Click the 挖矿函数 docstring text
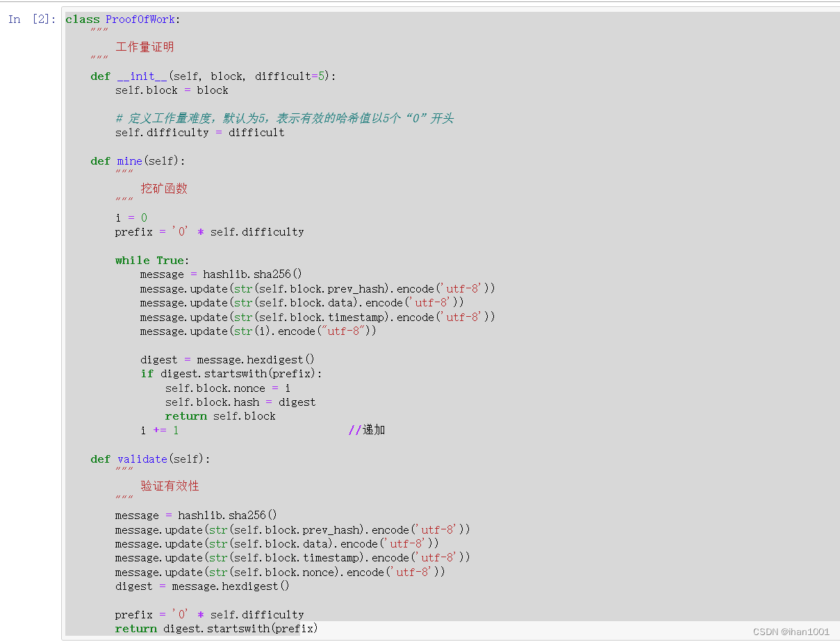 (x=165, y=188)
